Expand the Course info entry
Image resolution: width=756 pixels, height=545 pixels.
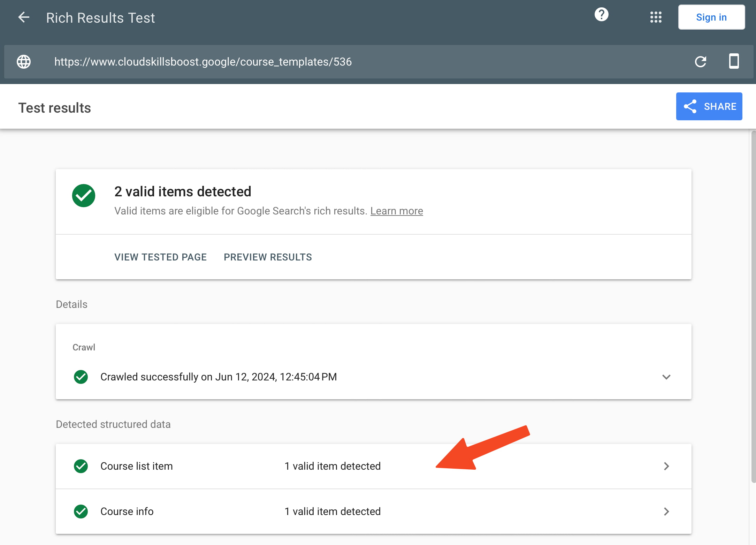click(x=667, y=512)
